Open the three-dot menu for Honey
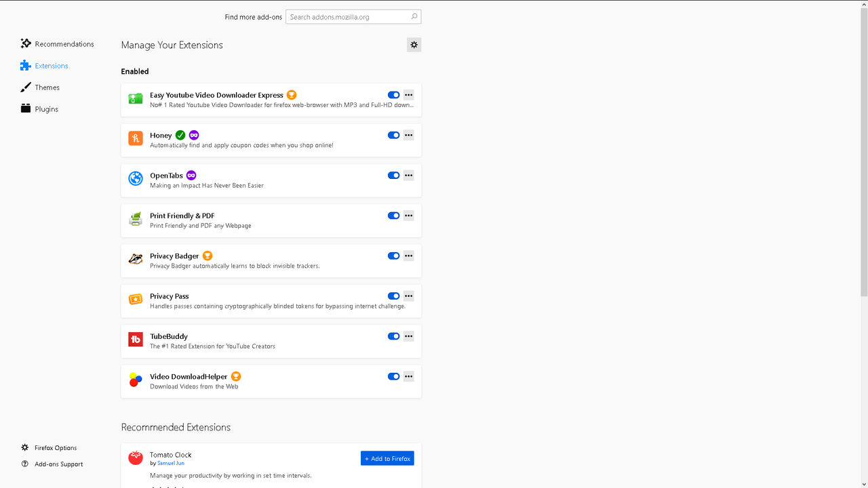The image size is (868, 488). [x=408, y=135]
